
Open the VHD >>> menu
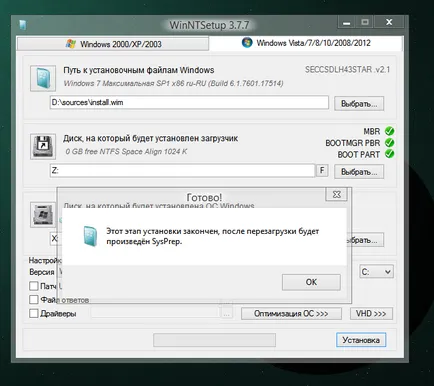tap(371, 314)
